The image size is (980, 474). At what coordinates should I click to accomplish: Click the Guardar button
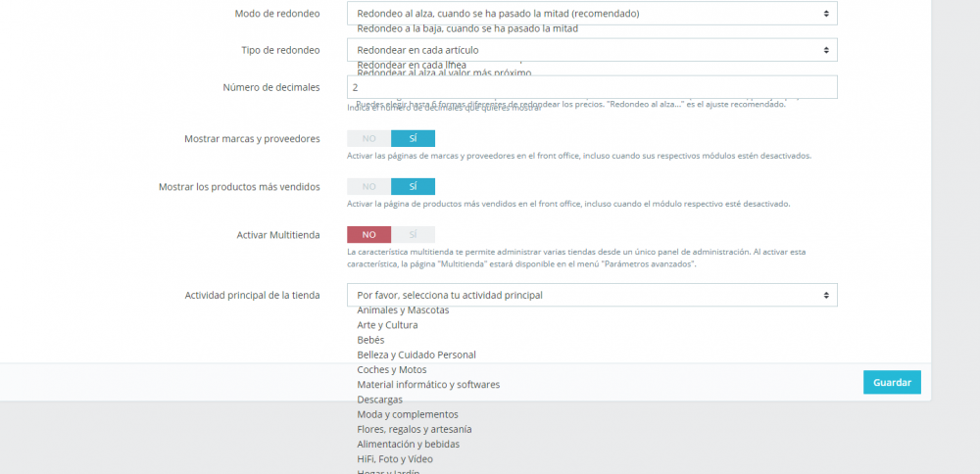[892, 382]
